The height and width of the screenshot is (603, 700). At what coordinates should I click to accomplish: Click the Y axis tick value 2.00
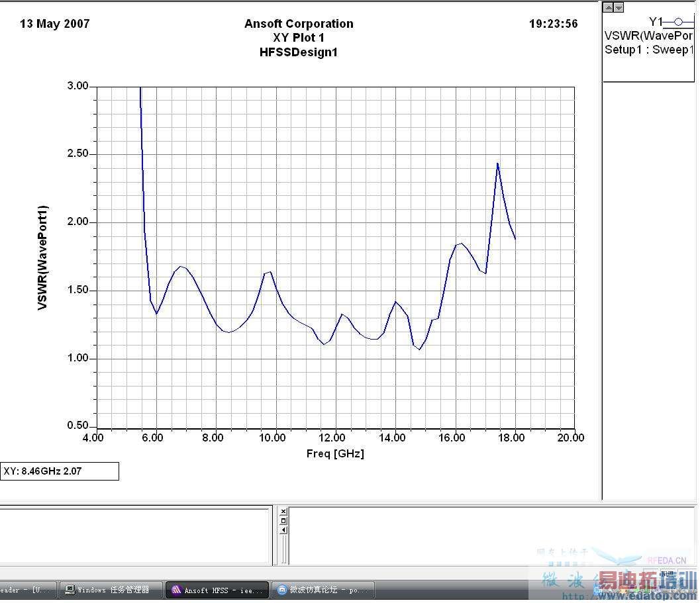pyautogui.click(x=77, y=222)
